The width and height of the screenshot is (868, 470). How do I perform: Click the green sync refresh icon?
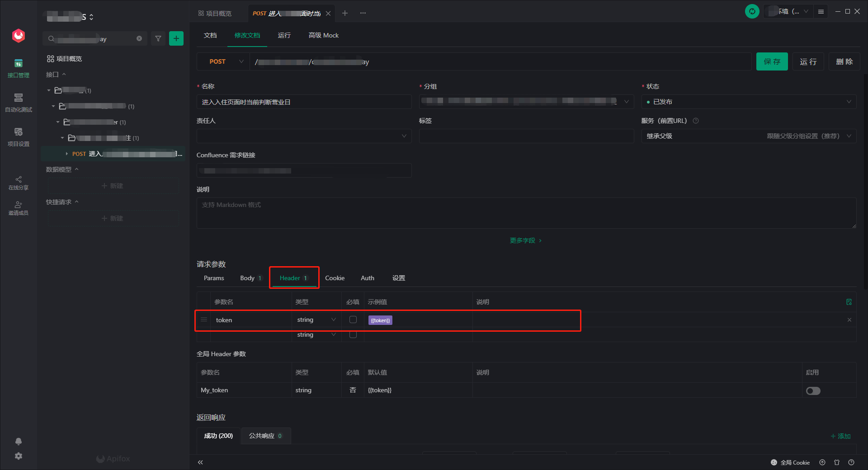pyautogui.click(x=752, y=11)
